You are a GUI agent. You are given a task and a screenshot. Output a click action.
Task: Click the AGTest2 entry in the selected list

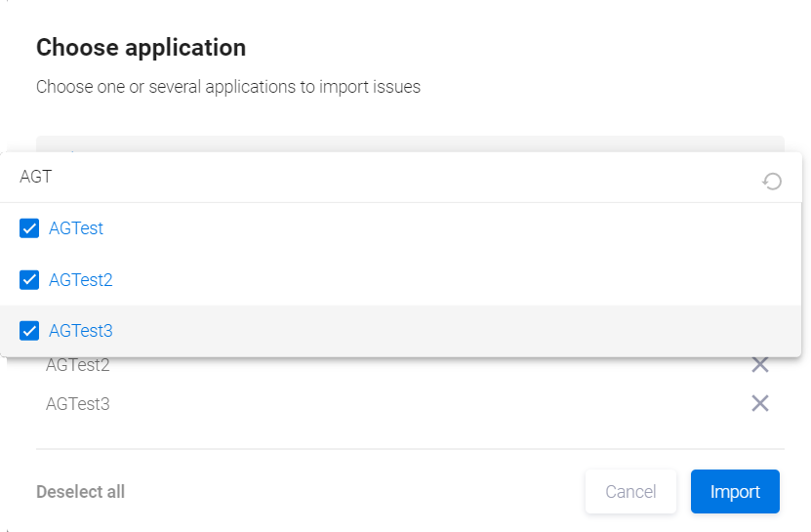pyautogui.click(x=78, y=366)
